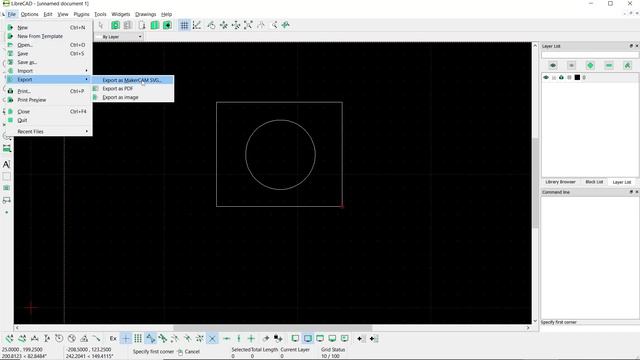Toggle the grid display icon

184,25
